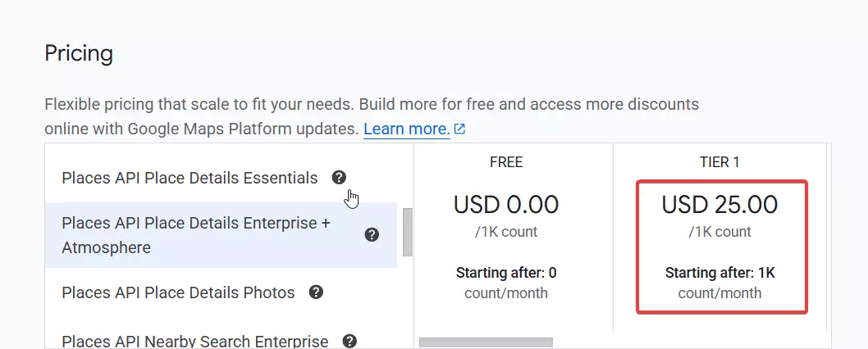The height and width of the screenshot is (349, 868).
Task: Click "Starting after: 0" text
Action: 506,273
